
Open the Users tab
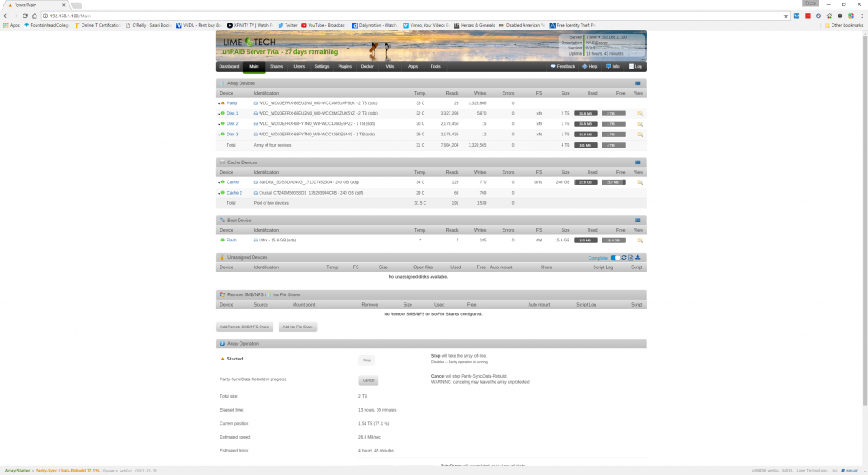click(299, 67)
